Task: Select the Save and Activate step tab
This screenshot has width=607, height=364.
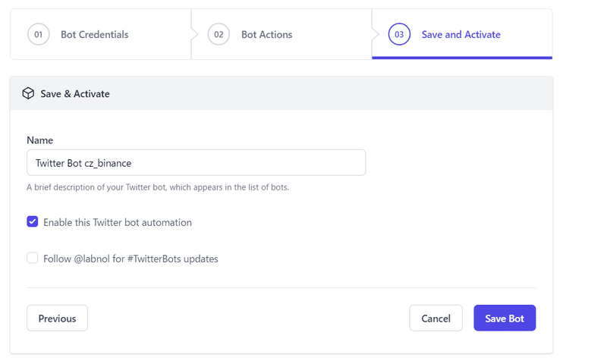Action: tap(462, 34)
